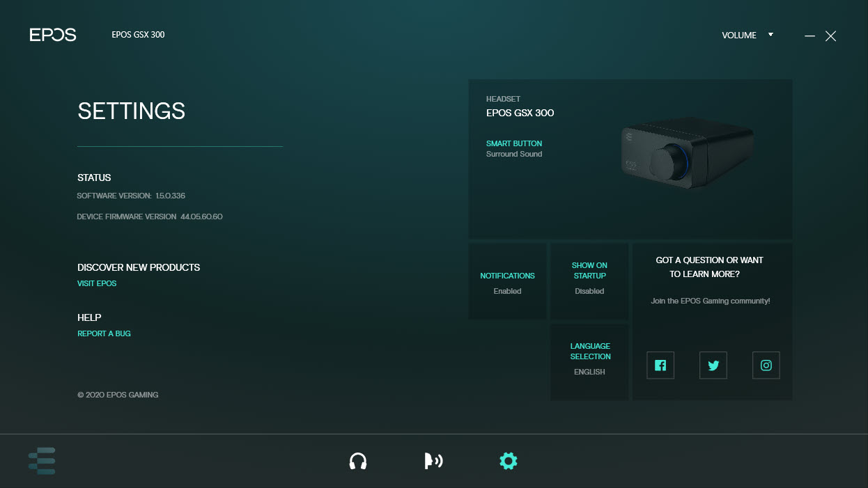Click the EPOS GSX 300 headset name

(x=520, y=113)
